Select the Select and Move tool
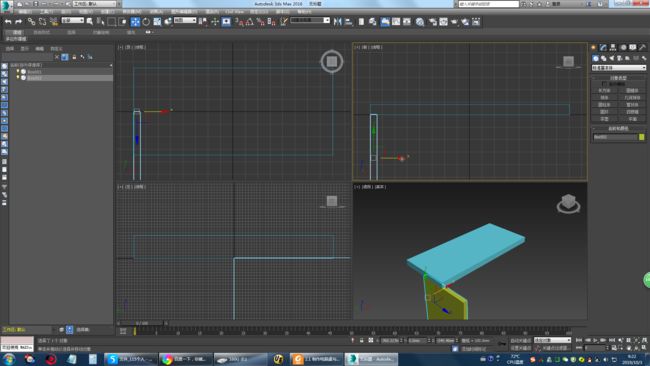Screen dimensions: 650x366 (x=135, y=22)
